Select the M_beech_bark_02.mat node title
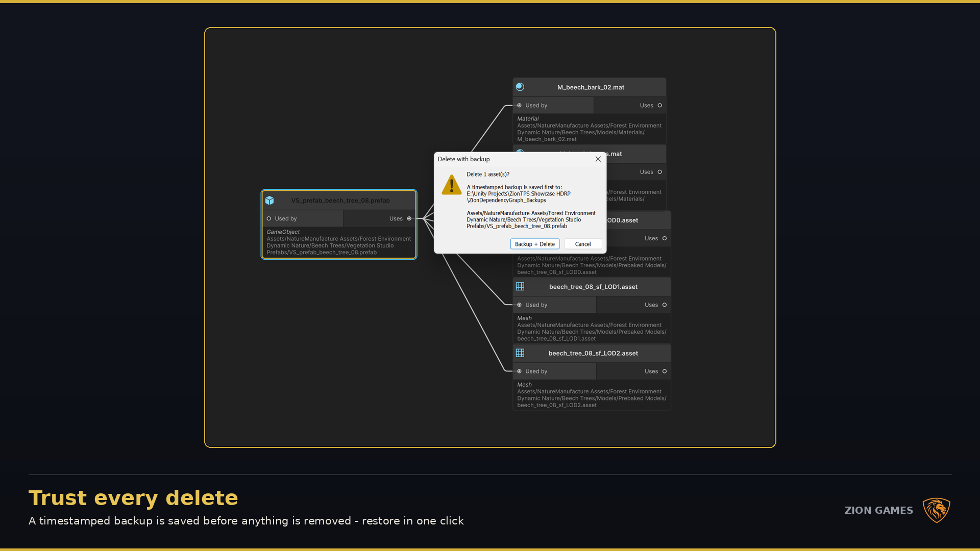Viewport: 980px width, 551px height. point(591,87)
